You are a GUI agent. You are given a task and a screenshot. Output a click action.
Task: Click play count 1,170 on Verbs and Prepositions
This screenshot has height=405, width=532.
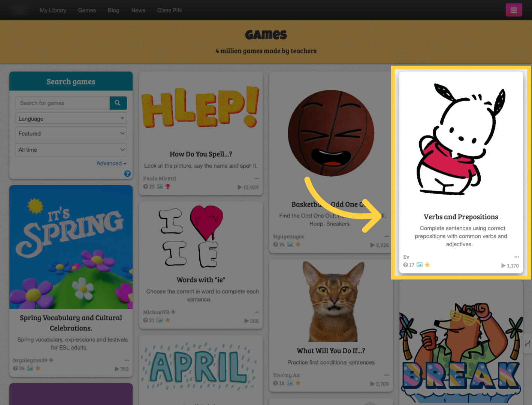click(x=510, y=265)
